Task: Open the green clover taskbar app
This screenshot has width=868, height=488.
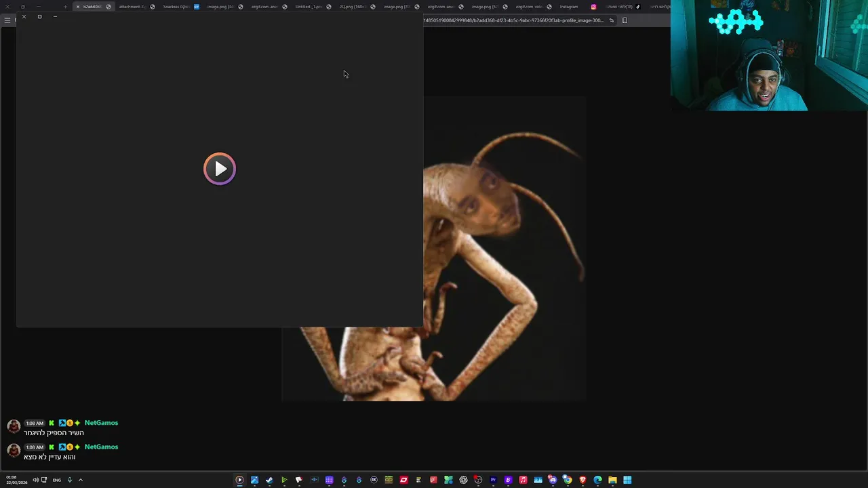Action: 448,480
